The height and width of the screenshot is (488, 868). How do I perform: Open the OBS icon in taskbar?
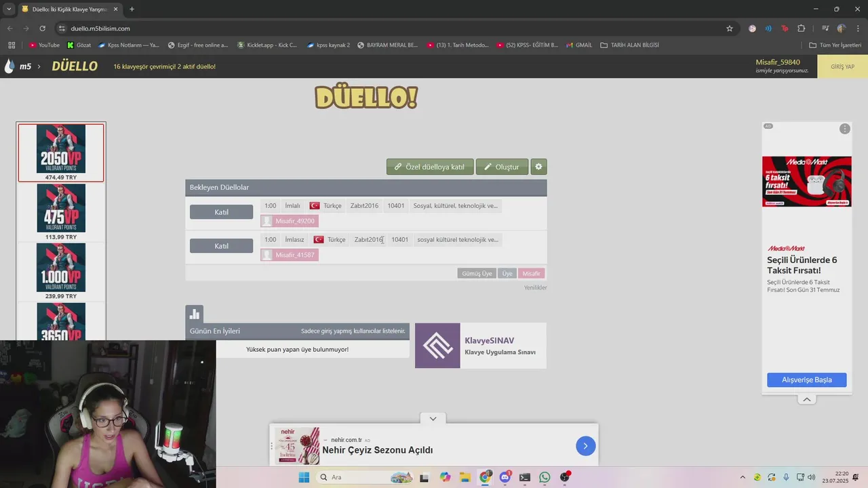point(565,477)
